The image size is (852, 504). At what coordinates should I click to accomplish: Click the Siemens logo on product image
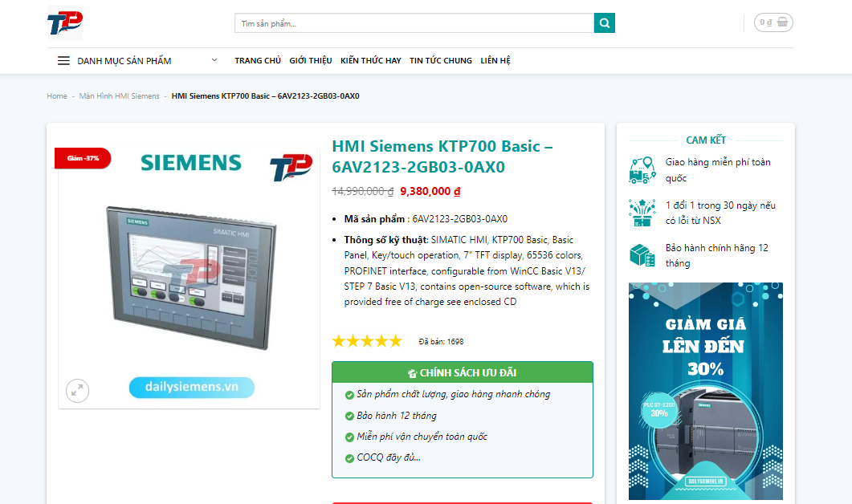(x=191, y=163)
